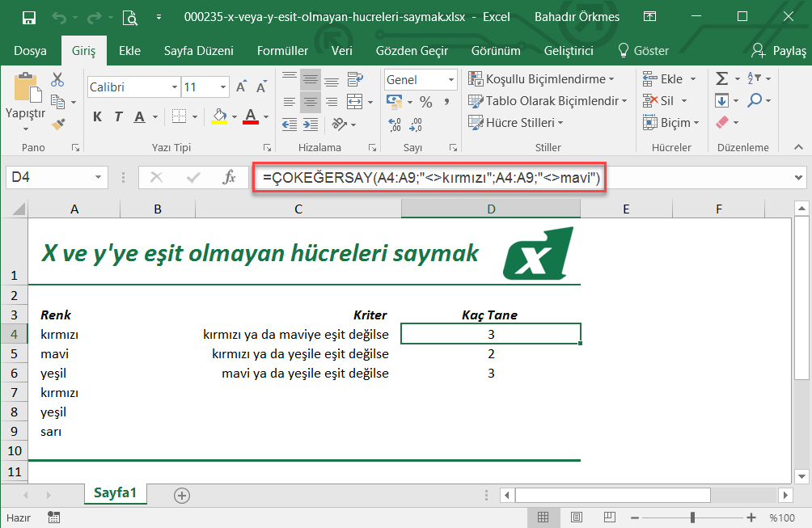Open Tablo Olarak Biçimlendir menu
This screenshot has height=528, width=812.
[x=548, y=101]
